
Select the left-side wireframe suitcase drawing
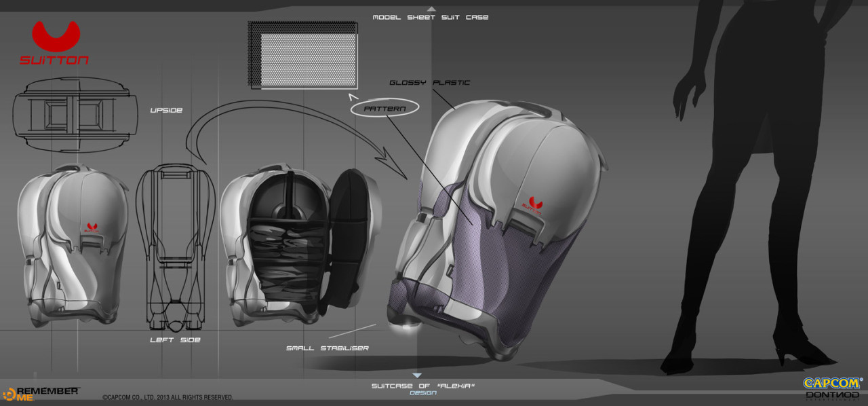click(176, 247)
